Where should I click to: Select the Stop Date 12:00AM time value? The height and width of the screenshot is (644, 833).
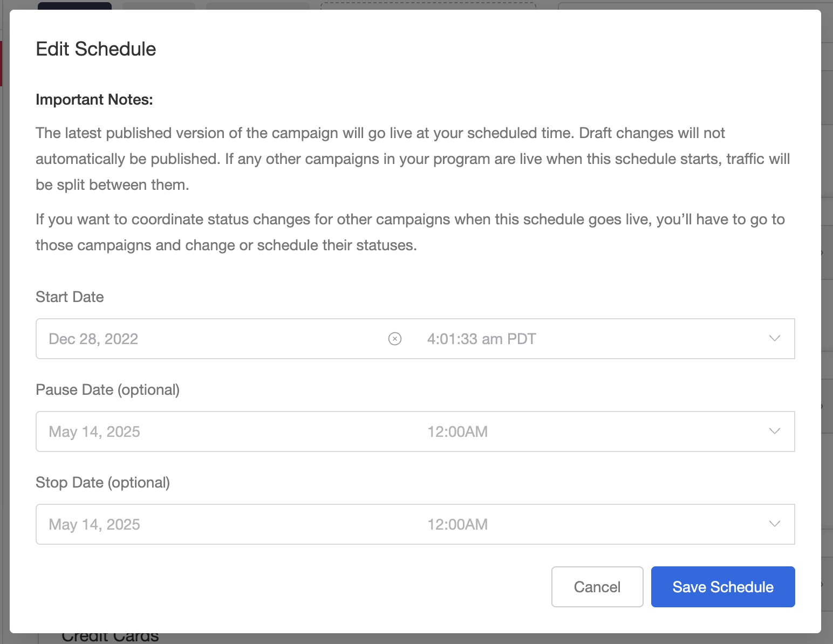click(458, 524)
